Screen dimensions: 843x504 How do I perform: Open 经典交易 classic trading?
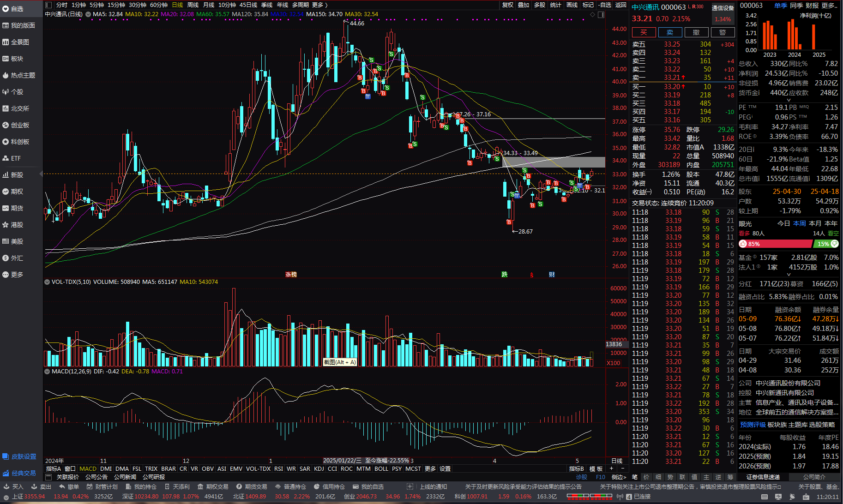[x=19, y=473]
